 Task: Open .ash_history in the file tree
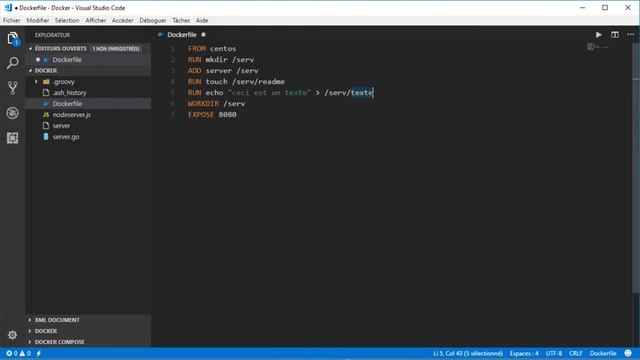coord(69,93)
